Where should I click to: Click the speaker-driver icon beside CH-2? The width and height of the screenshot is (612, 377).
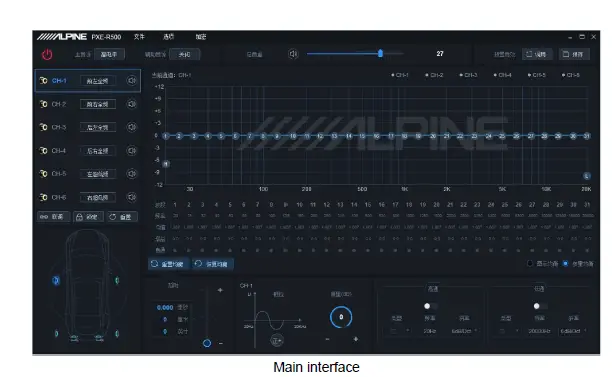coord(43,104)
